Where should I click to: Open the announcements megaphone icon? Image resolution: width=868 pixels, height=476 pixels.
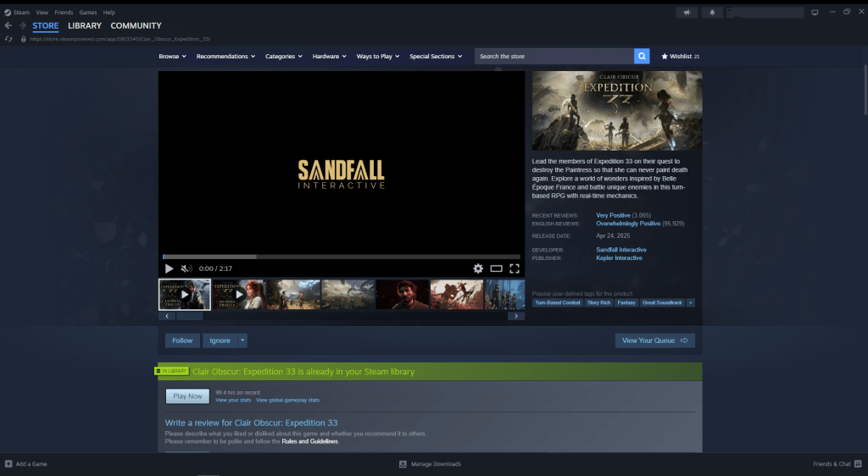[686, 13]
